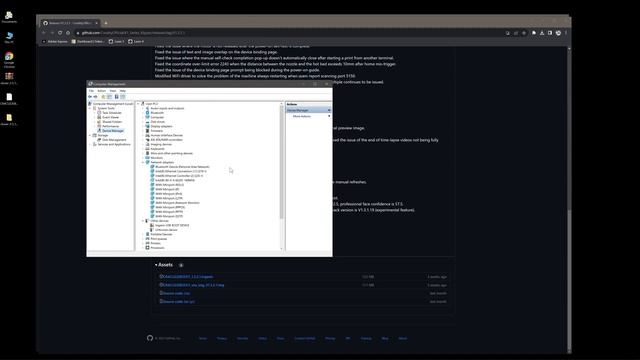Viewport: 640px width, 360px height.
Task: Open a new browser tab
Action: pos(106,23)
